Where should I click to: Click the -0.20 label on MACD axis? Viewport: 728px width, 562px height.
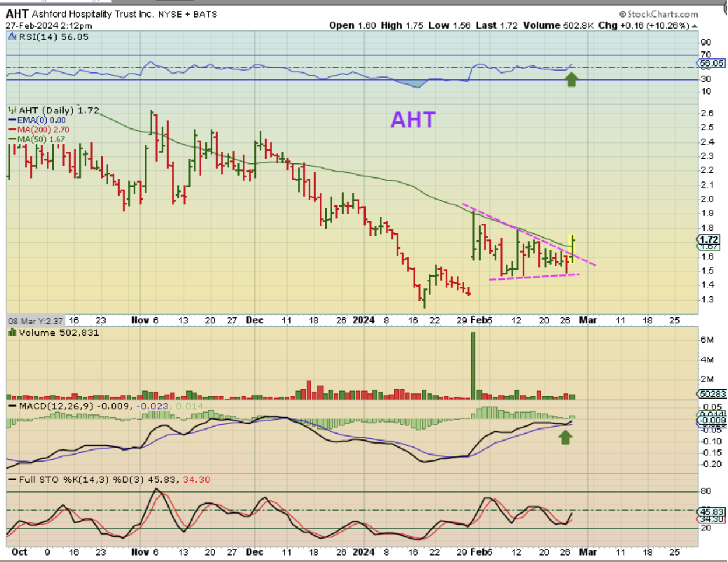pos(712,464)
